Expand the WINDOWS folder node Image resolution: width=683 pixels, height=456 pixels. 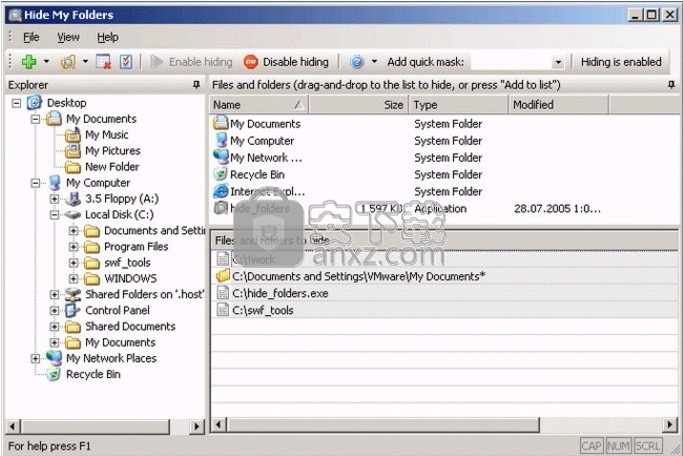pyautogui.click(x=74, y=279)
